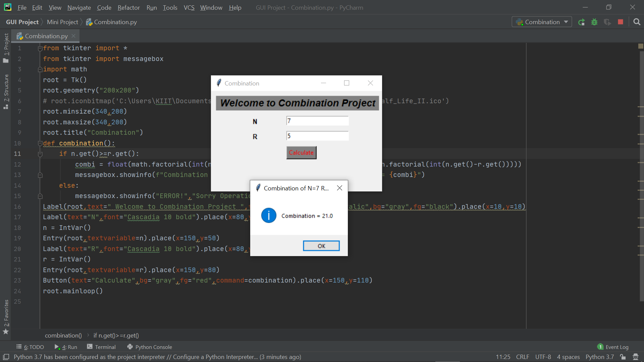This screenshot has width=644, height=362.
Task: Click the OK button in message box
Action: (x=321, y=246)
